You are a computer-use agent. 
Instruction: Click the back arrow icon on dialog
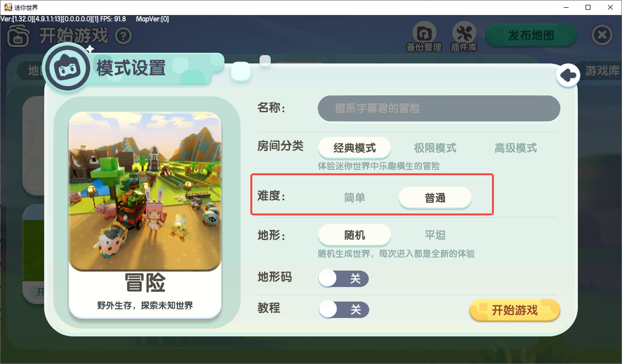point(568,75)
